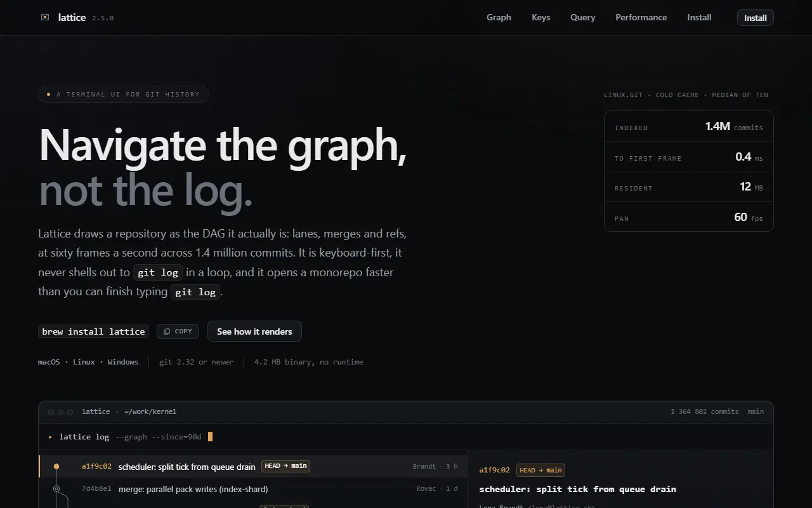This screenshot has height=508, width=812.
Task: Click the A TERMINAL UI FOR GIT HISTORY badge
Action: tap(123, 94)
